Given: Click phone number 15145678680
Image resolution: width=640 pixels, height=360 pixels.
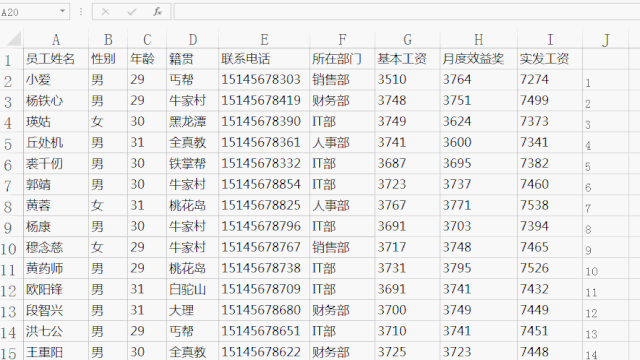Looking at the screenshot, I should click(x=264, y=310).
